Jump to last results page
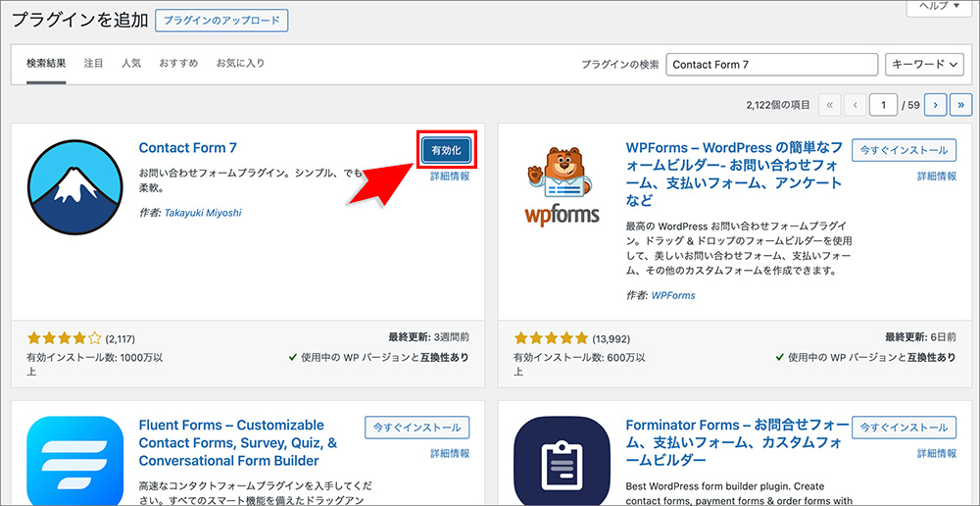This screenshot has width=980, height=506. (960, 105)
